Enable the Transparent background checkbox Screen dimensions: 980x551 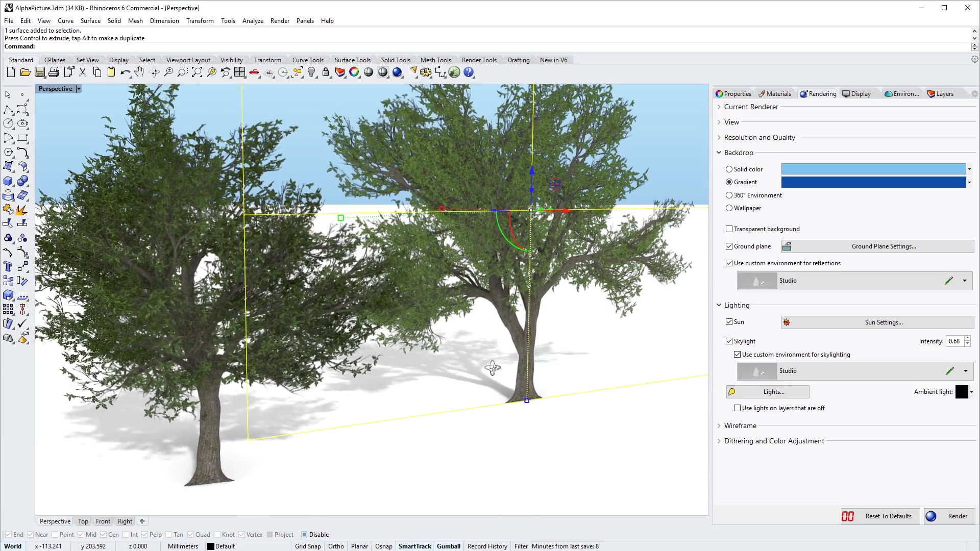pos(729,229)
